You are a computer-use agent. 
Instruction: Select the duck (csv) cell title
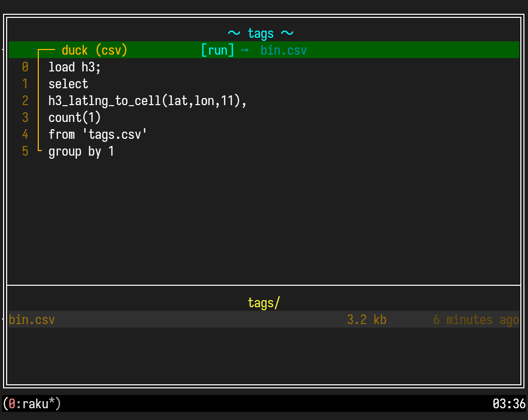click(94, 51)
